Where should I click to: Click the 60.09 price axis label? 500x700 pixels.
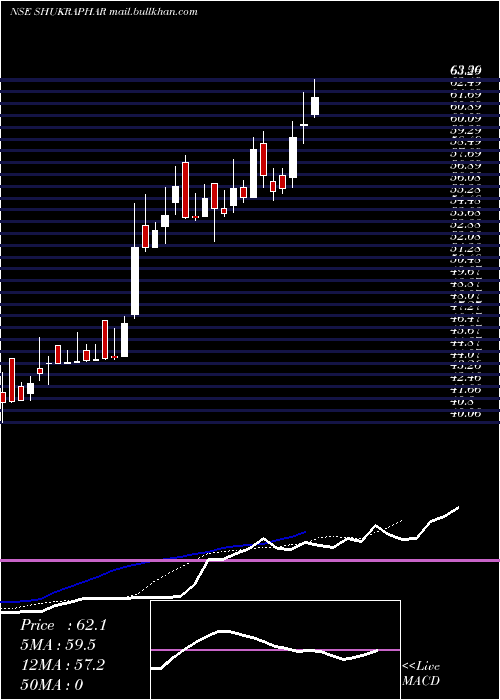pos(465,119)
